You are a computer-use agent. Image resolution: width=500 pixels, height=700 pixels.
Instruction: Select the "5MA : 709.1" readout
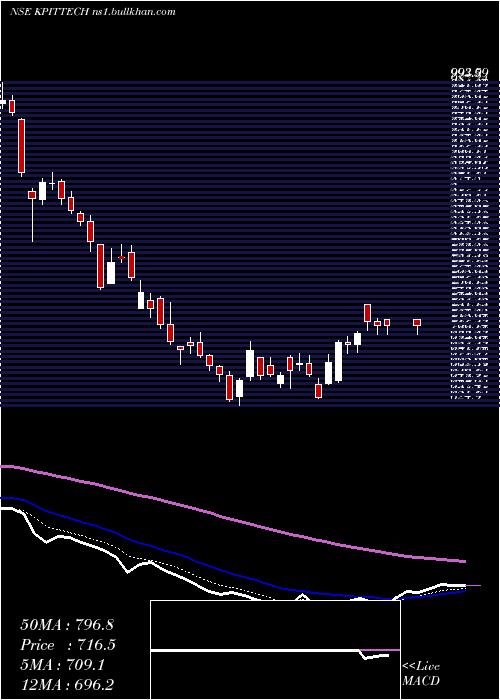coord(62,665)
